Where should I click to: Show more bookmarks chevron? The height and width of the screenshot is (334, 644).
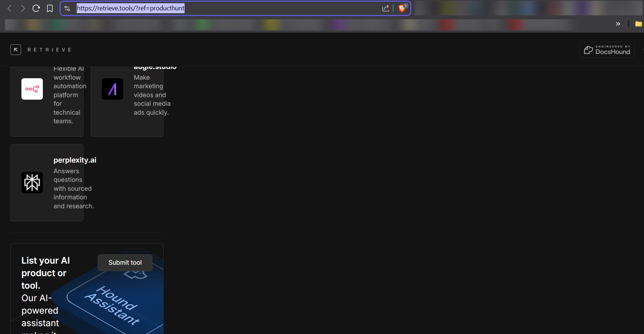tap(618, 24)
